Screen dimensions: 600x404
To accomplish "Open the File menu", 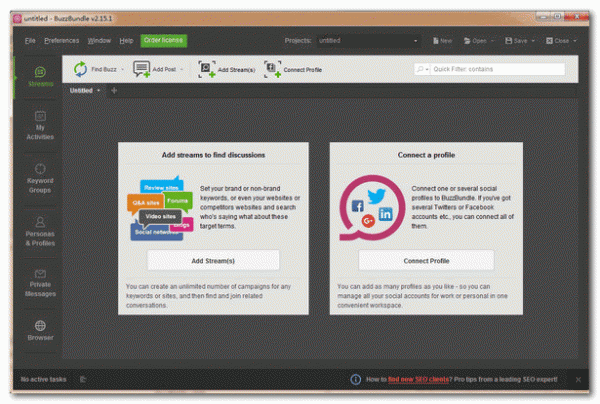I will click(x=30, y=41).
